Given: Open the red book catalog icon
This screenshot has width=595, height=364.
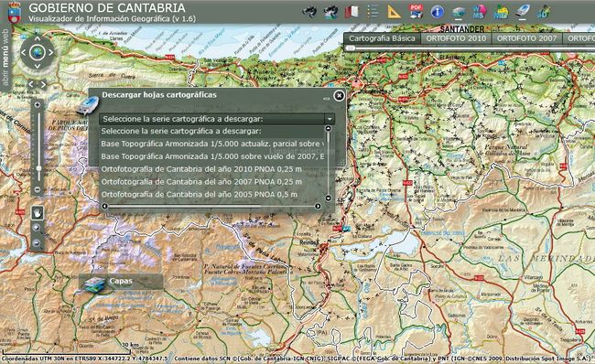Looking at the screenshot, I should pos(352,12).
